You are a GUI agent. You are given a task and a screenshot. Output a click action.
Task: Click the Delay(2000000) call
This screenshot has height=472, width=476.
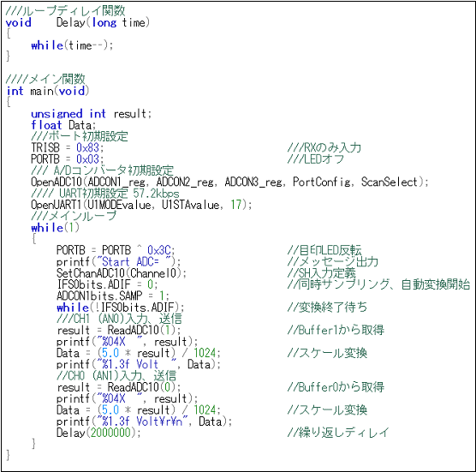(98, 433)
